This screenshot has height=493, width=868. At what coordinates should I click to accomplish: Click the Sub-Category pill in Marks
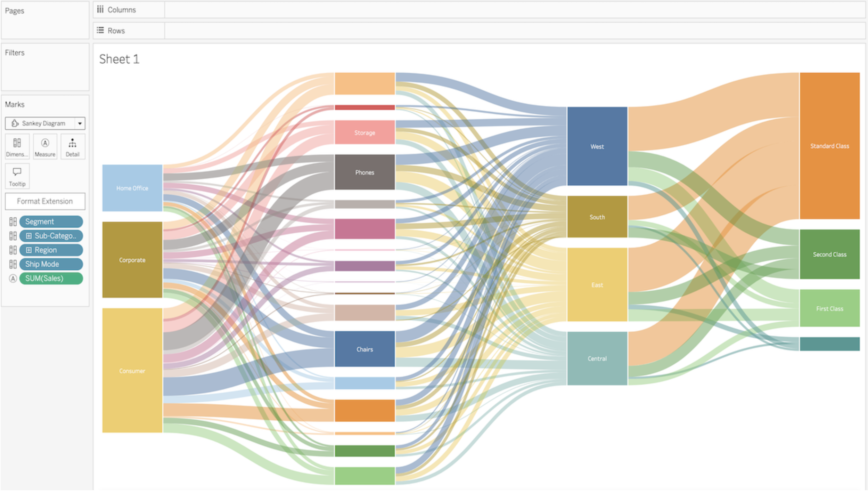tap(52, 235)
